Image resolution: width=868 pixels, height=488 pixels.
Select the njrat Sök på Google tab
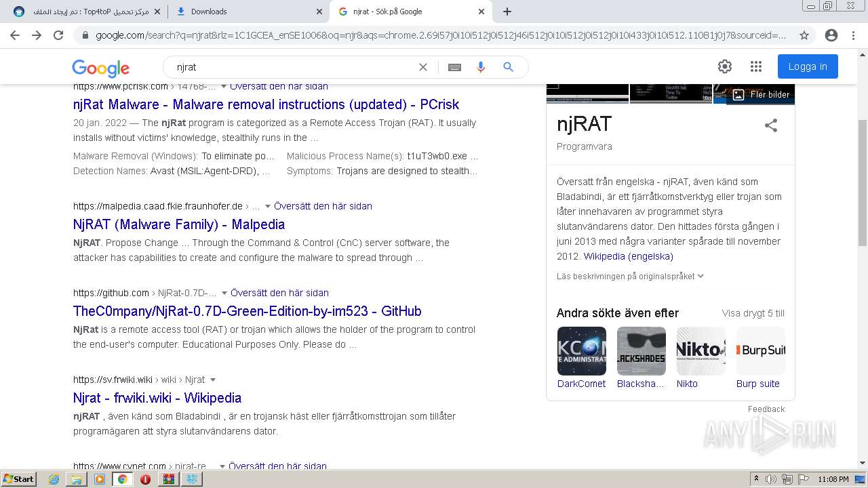410,12
